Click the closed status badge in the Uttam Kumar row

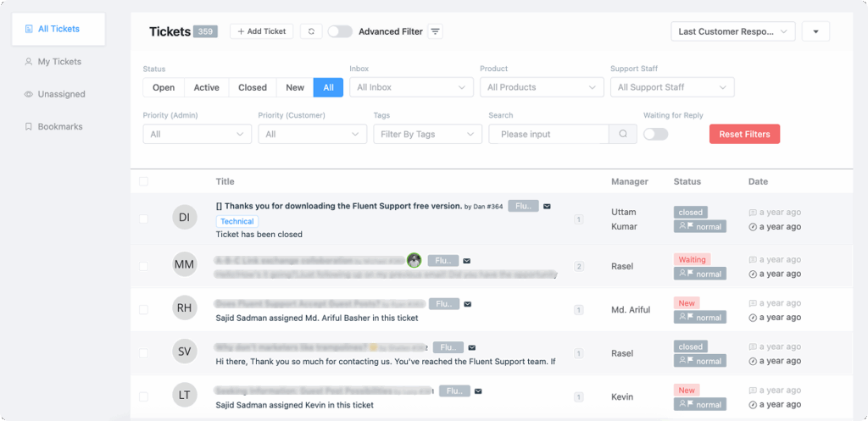[x=690, y=213]
